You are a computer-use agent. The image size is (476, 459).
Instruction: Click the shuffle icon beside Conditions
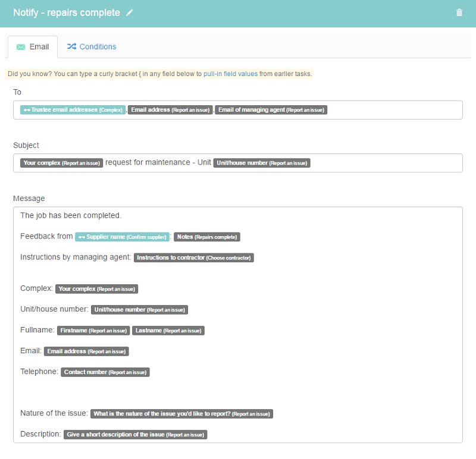coord(71,46)
